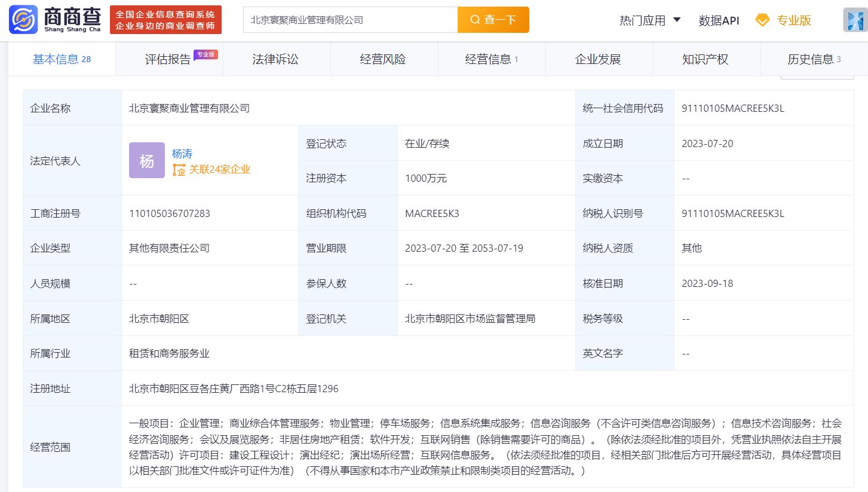Click 所属行业 value 租赁和商务服务业
Image resolution: width=868 pixels, height=492 pixels.
click(x=169, y=353)
